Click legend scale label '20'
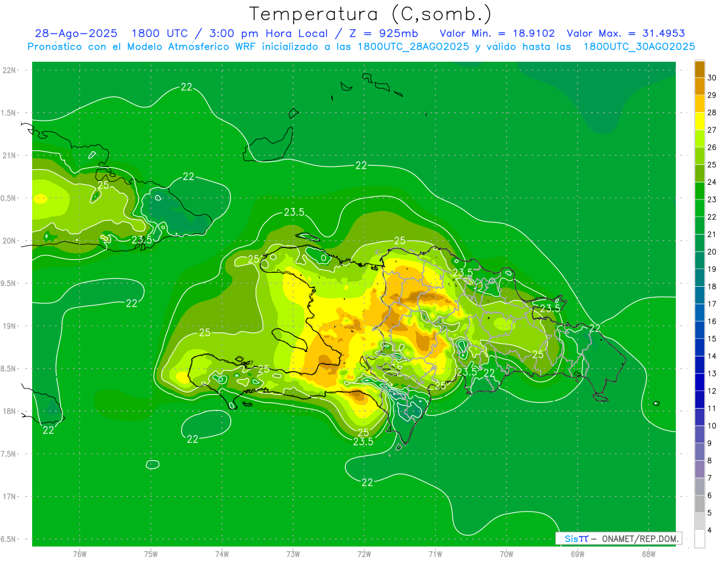Image resolution: width=728 pixels, height=562 pixels. (x=712, y=252)
